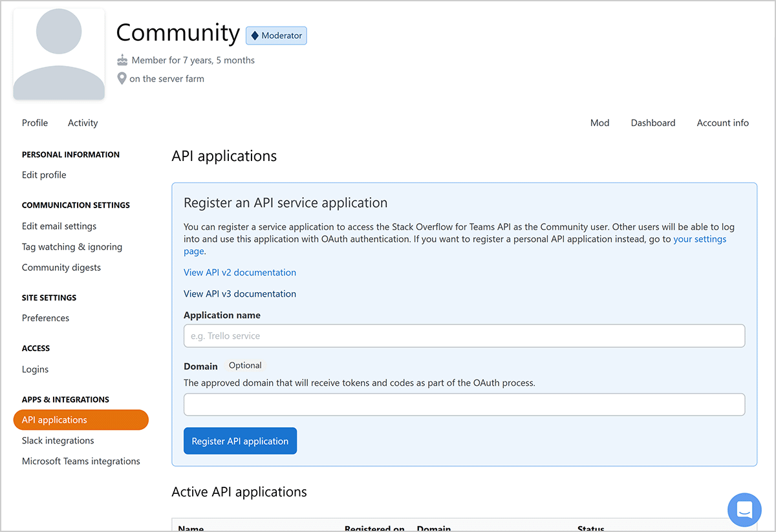Image resolution: width=776 pixels, height=532 pixels.
Task: Open Microsoft Teams integrations
Action: coord(81,462)
